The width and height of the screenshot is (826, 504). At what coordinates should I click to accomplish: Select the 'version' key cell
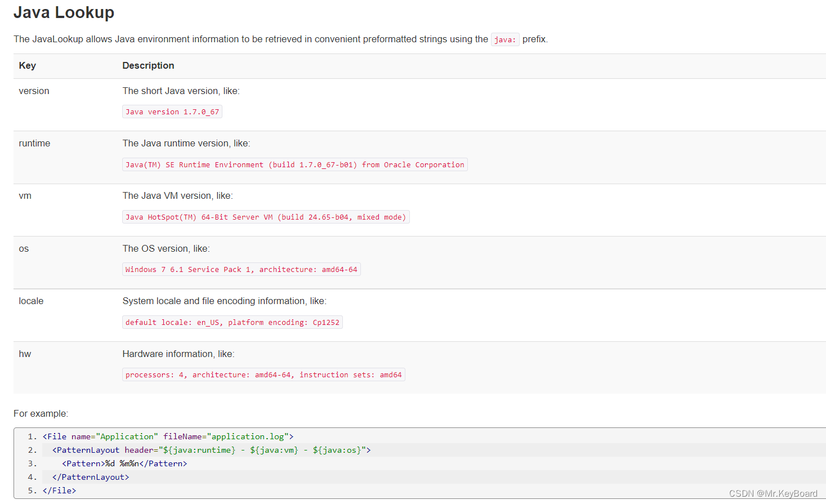(34, 91)
